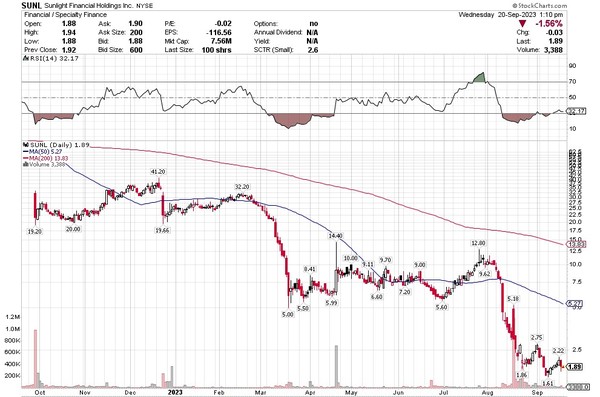
Task: Click the P/E value '-0.02'
Action: (222, 24)
